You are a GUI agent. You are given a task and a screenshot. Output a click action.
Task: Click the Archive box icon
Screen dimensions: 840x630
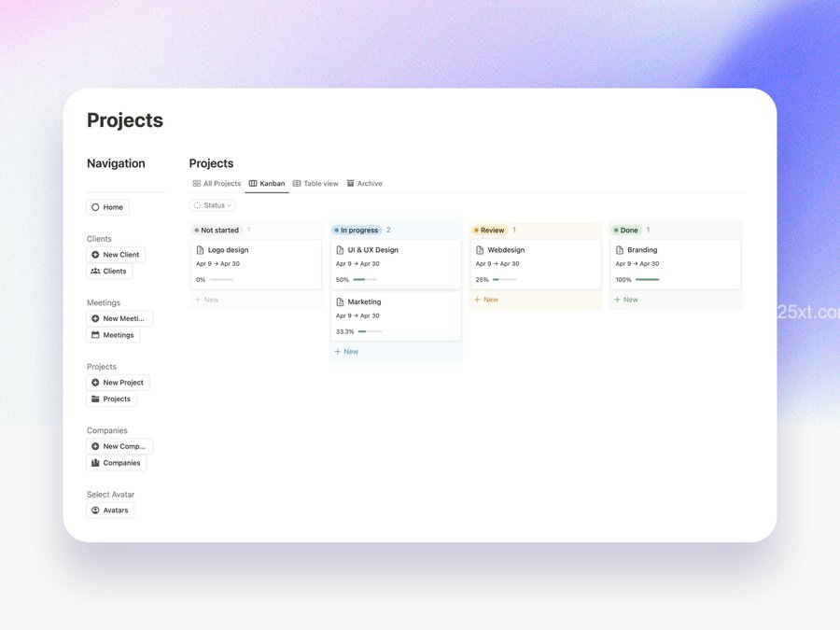point(350,184)
